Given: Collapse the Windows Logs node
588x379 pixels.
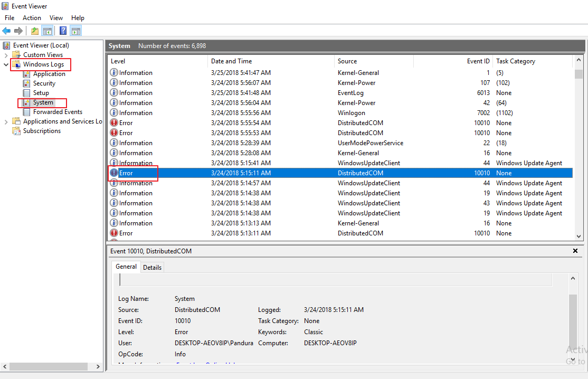Looking at the screenshot, I should pos(6,64).
